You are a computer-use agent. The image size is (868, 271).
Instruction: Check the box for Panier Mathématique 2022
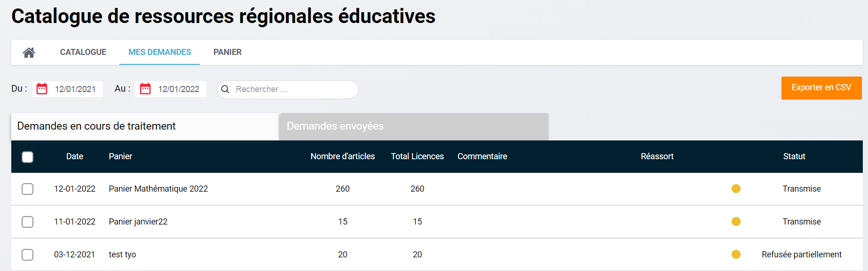[x=28, y=189]
